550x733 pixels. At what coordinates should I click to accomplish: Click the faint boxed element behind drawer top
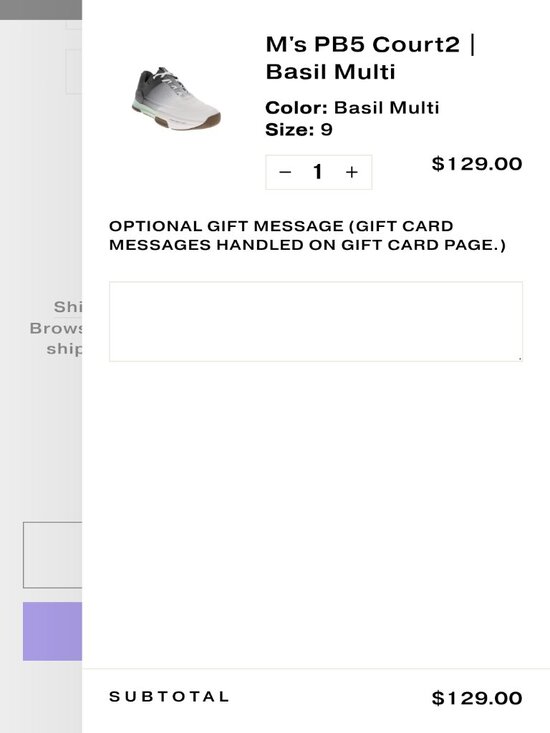point(74,72)
